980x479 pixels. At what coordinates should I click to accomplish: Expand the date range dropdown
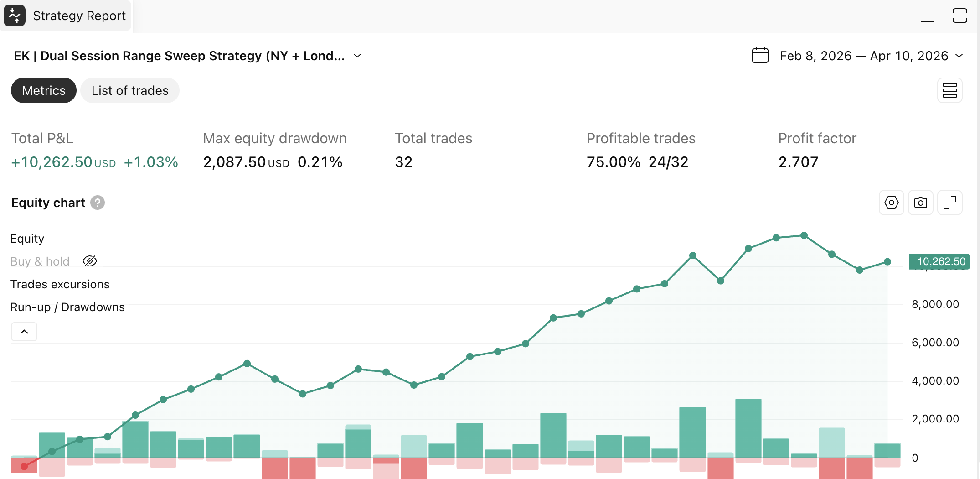pyautogui.click(x=959, y=56)
